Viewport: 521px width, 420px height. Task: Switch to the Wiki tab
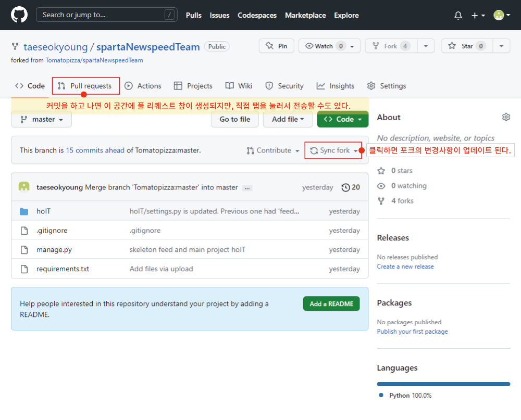coord(239,86)
